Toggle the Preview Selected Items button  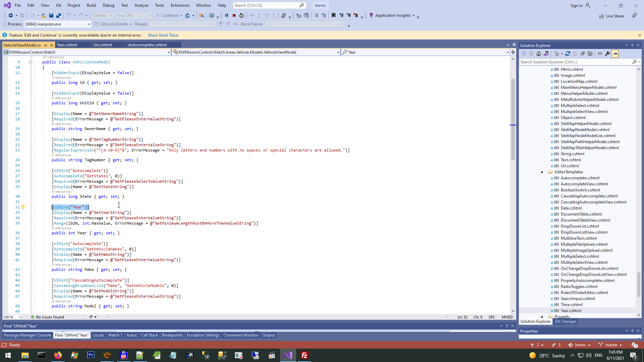click(x=615, y=54)
